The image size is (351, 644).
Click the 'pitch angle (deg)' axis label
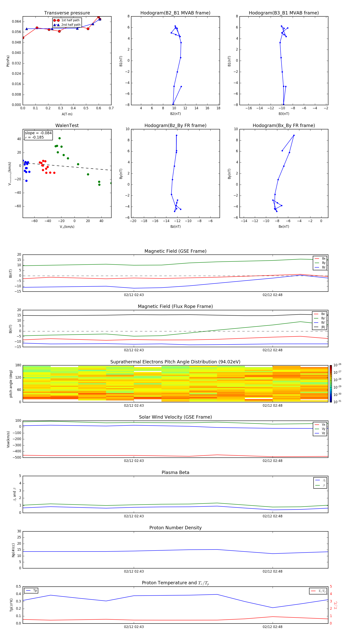tap(11, 384)
